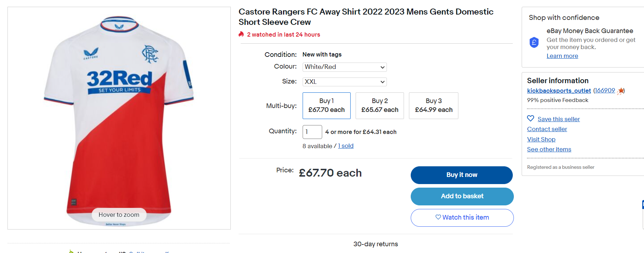Click the Learn more guarantee link
Screen dimensions: 644x253
pyautogui.click(x=562, y=56)
